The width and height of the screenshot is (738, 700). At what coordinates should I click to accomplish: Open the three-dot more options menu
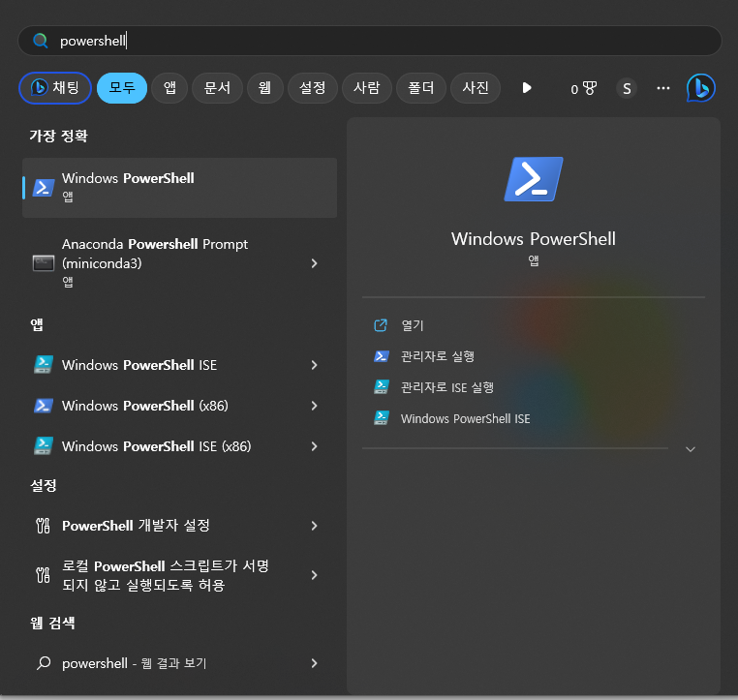(x=663, y=88)
